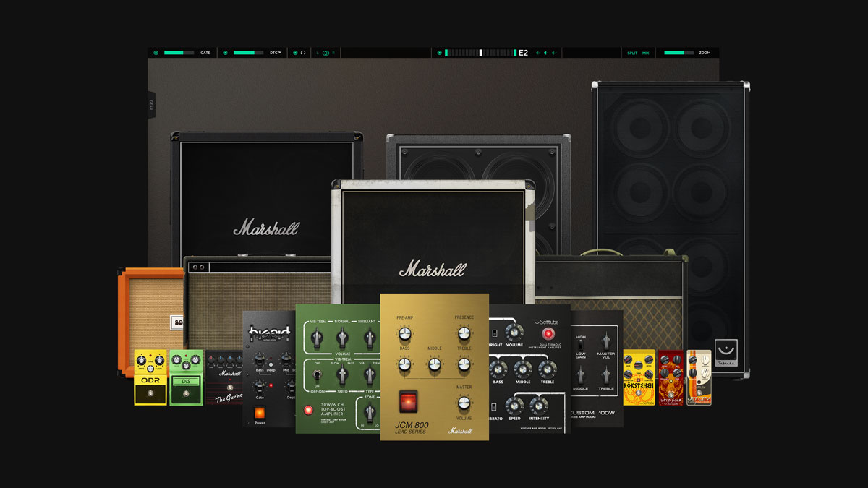Screen dimensions: 868x488
Task: Click the Treble knob on Custom 100W
Action: click(x=606, y=375)
